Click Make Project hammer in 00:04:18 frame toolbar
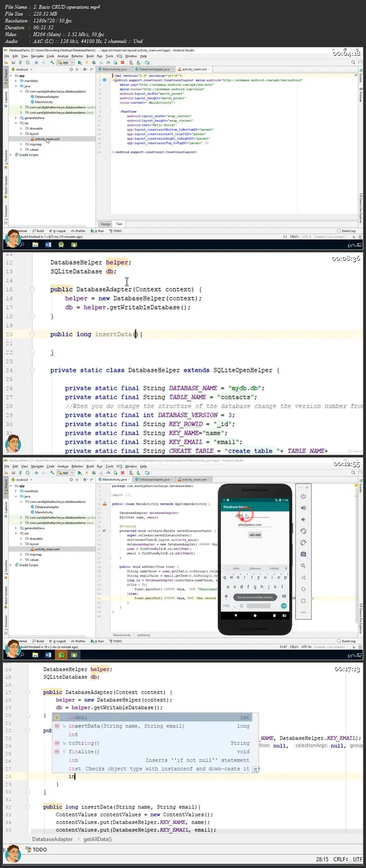The width and height of the screenshot is (366, 868). (52, 63)
